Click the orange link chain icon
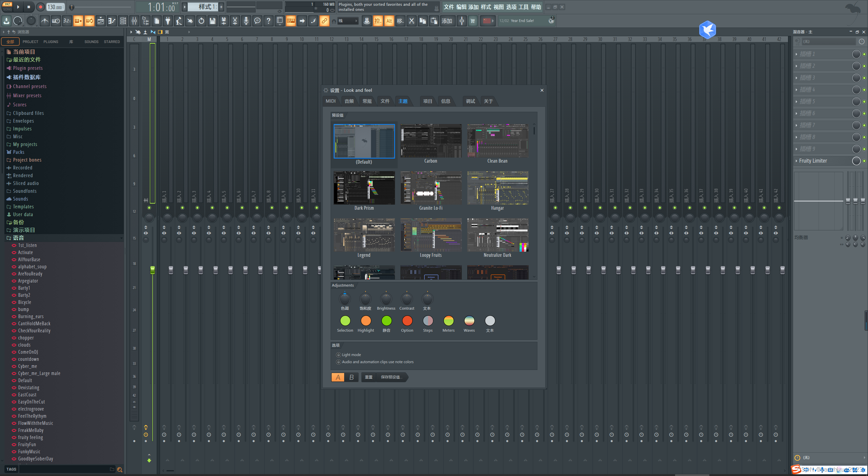 (324, 21)
